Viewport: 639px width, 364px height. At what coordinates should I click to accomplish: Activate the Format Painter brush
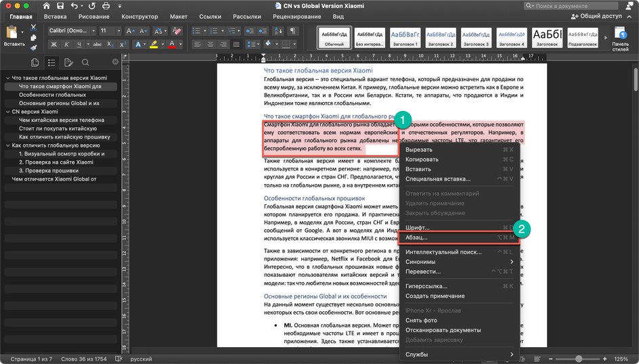(33, 47)
